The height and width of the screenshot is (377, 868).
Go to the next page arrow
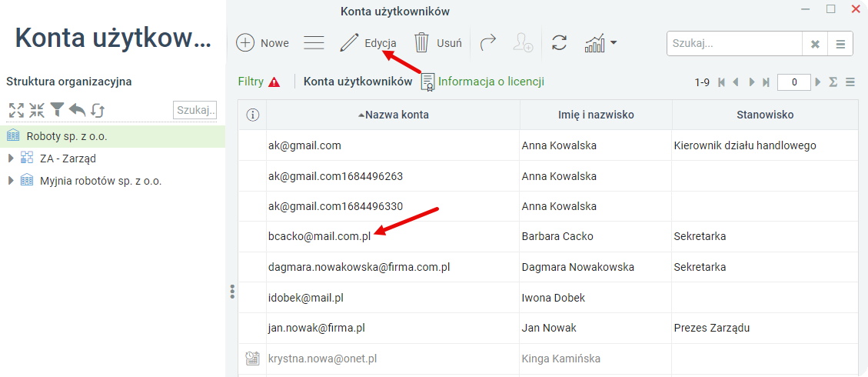coord(751,82)
